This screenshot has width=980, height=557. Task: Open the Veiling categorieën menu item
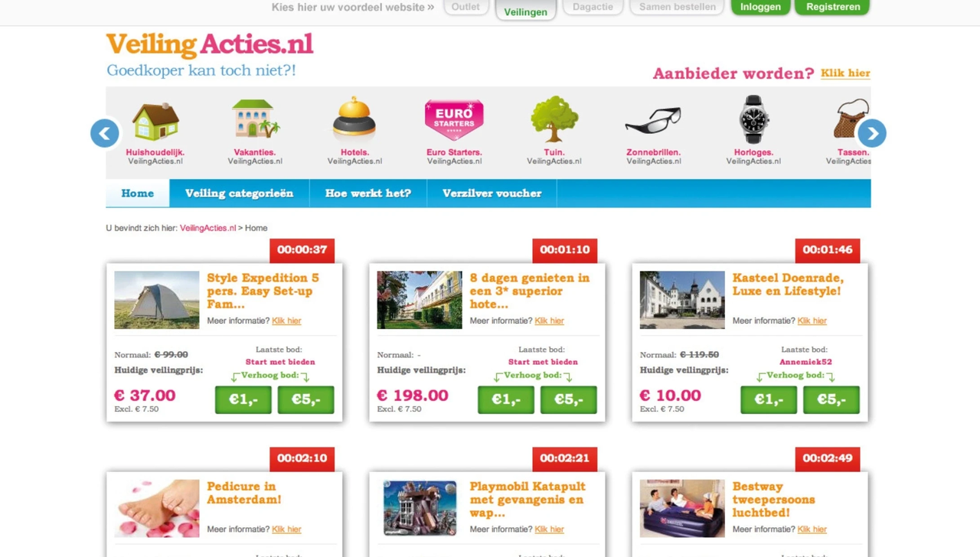239,194
